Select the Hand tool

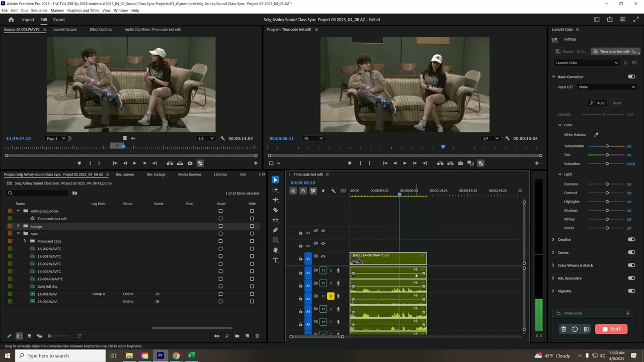pos(275,250)
